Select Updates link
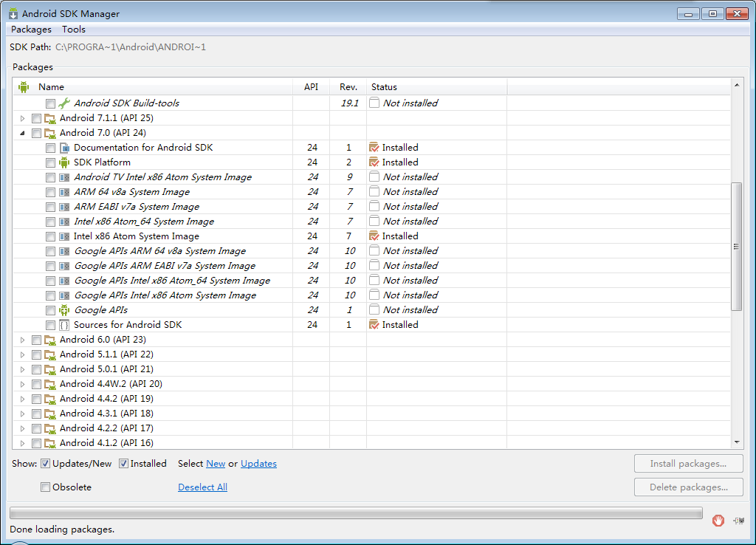Screen dimensions: 756x545 [x=258, y=464]
